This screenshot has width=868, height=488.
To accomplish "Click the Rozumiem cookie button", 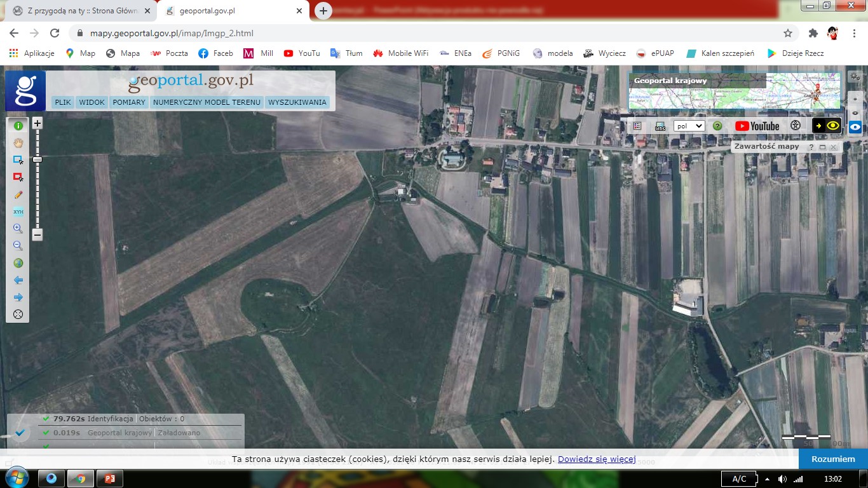I will [833, 459].
